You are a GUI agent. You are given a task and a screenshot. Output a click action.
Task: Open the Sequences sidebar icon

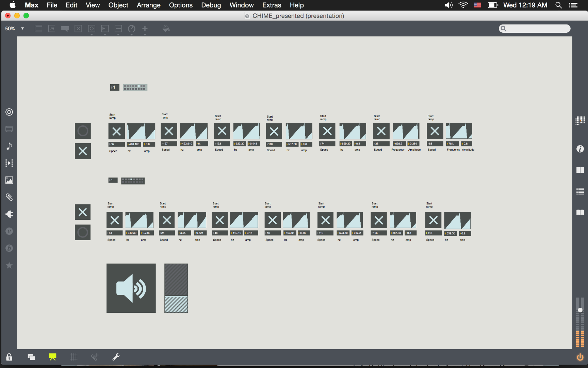click(9, 163)
